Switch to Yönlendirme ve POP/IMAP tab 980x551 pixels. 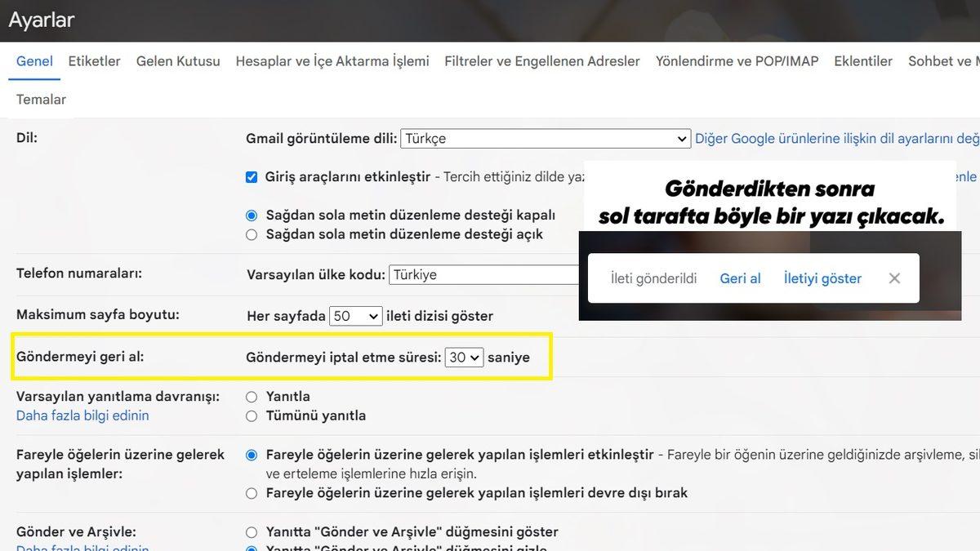pos(736,60)
